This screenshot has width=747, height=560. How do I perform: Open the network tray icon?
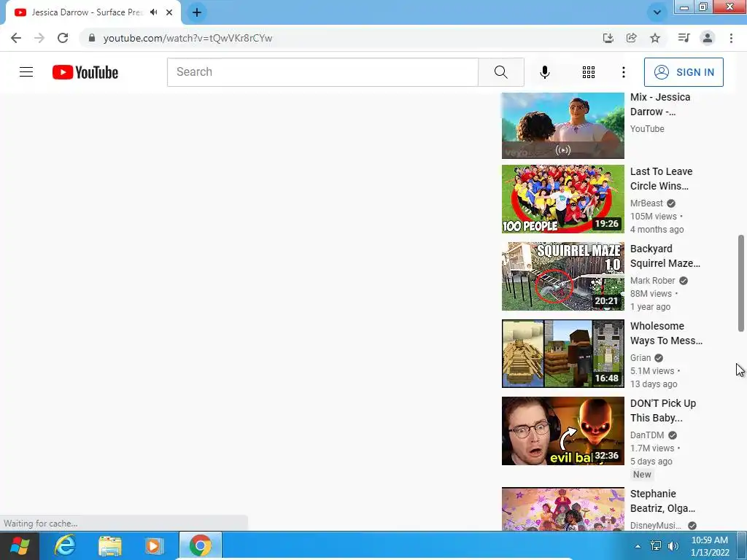656,545
